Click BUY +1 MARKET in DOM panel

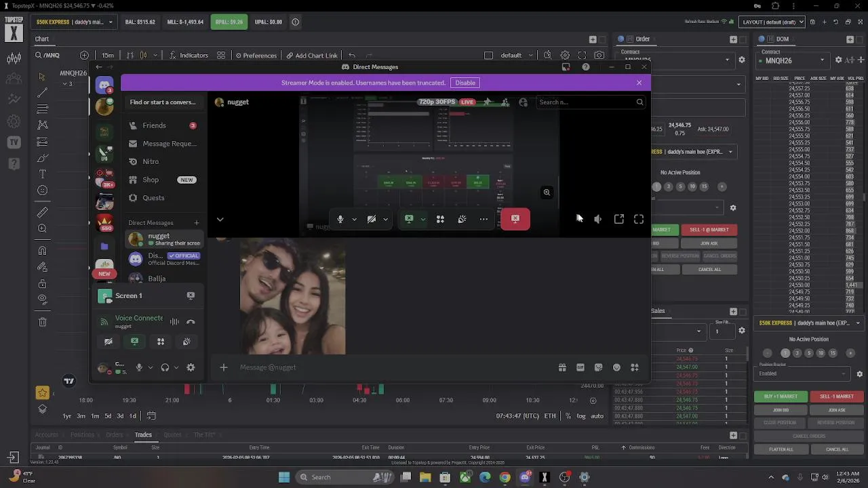click(x=781, y=396)
